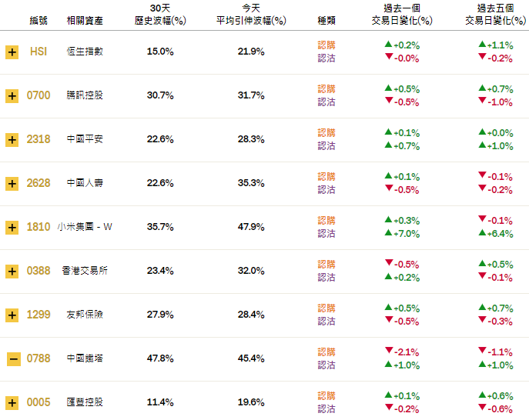Open details with 1299 友邦保險 plus icon
The width and height of the screenshot is (529, 420).
[x=12, y=315]
